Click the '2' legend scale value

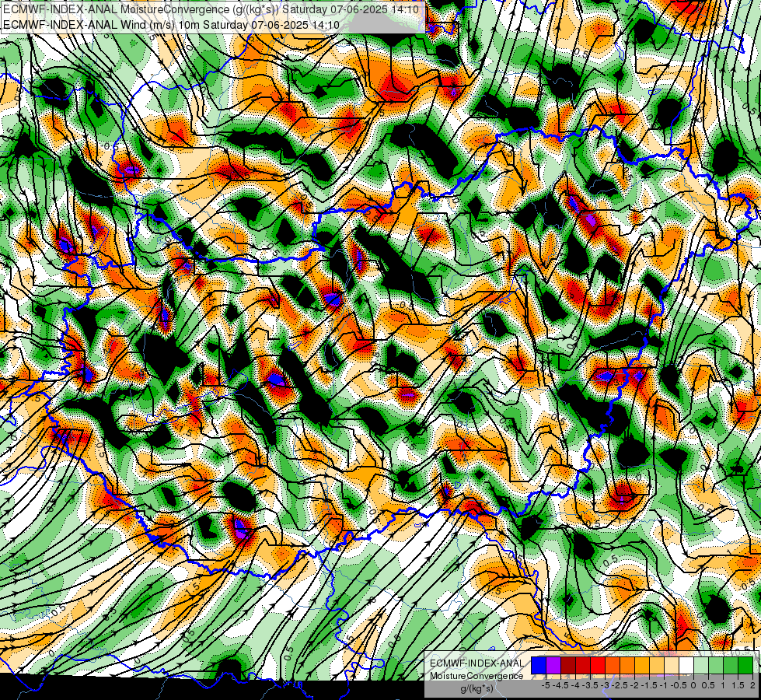pos(752,685)
